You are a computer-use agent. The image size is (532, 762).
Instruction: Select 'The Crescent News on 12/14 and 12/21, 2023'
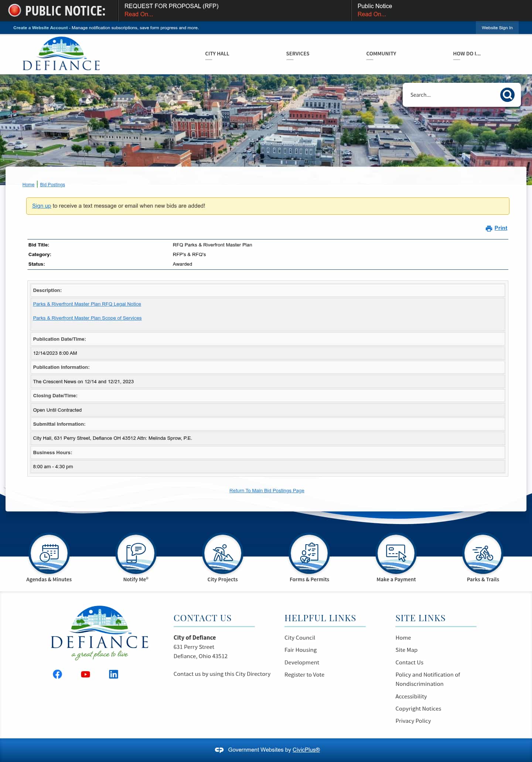click(x=83, y=382)
